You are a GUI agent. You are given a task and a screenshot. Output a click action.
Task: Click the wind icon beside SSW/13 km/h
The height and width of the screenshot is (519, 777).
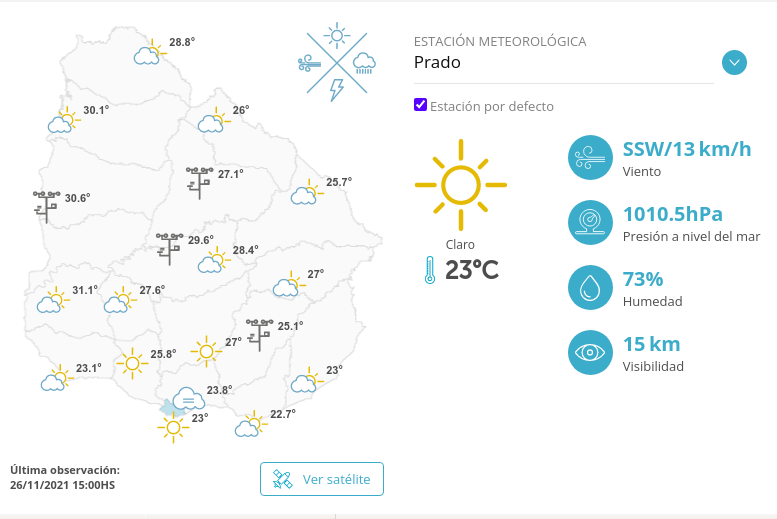point(590,158)
